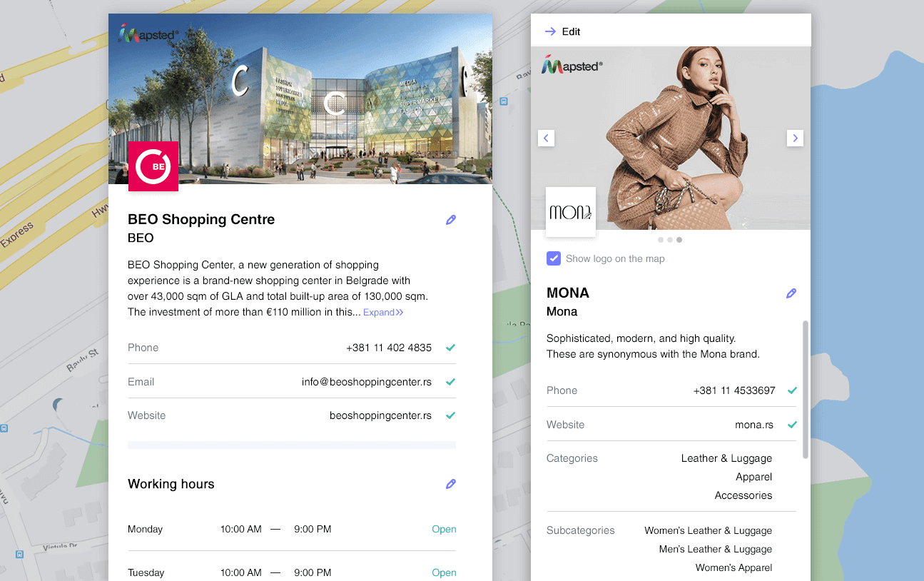Click MONA phone +381 11 4533697
924x581 pixels.
tap(734, 390)
